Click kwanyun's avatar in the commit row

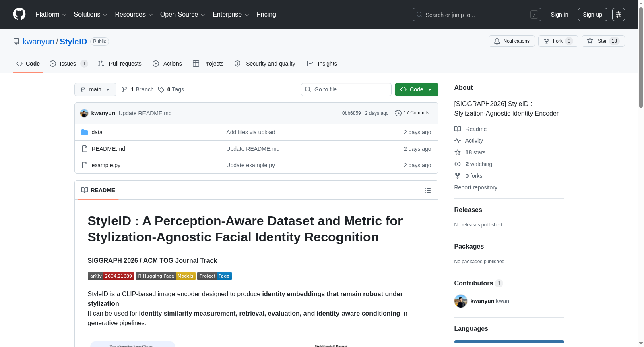84,113
